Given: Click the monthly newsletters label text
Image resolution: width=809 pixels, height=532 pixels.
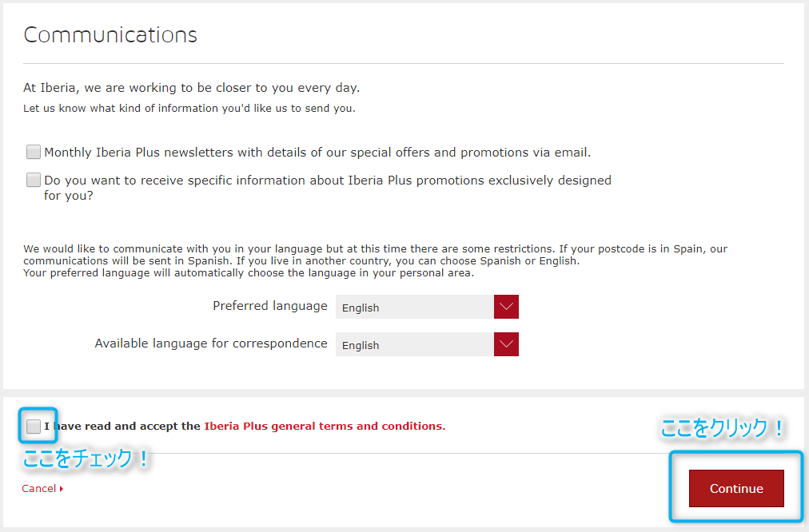Looking at the screenshot, I should coord(317,153).
